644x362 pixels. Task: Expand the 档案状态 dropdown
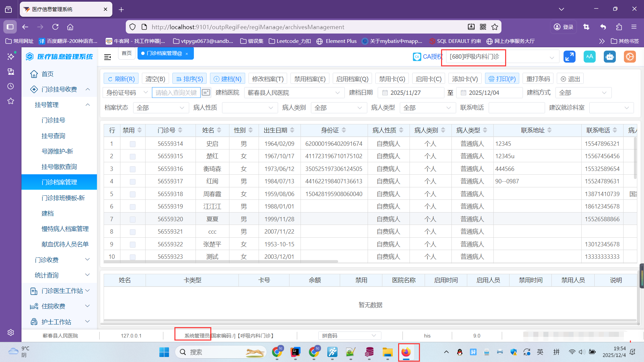pos(160,108)
